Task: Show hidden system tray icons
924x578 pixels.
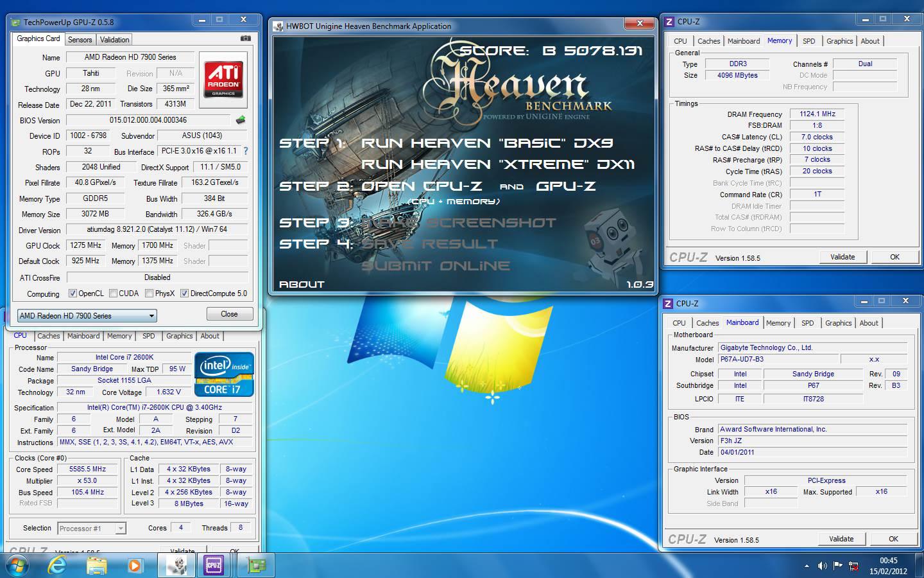Action: point(807,566)
